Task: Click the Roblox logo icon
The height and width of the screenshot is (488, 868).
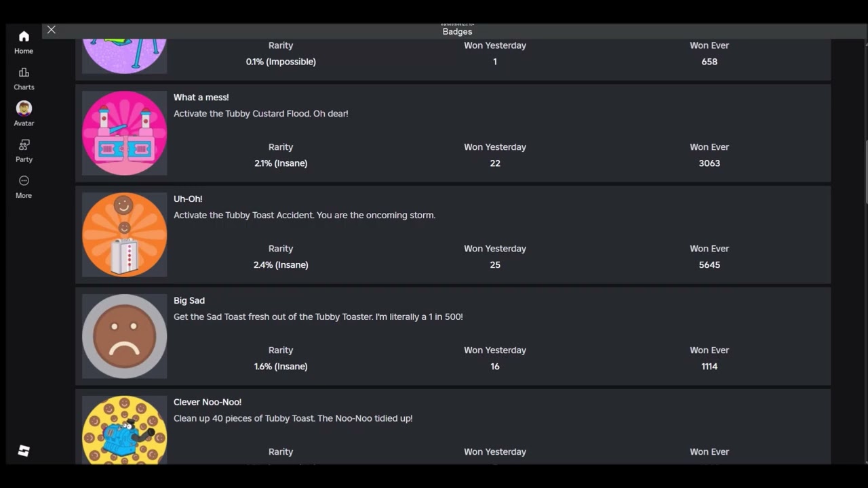Action: tap(24, 451)
